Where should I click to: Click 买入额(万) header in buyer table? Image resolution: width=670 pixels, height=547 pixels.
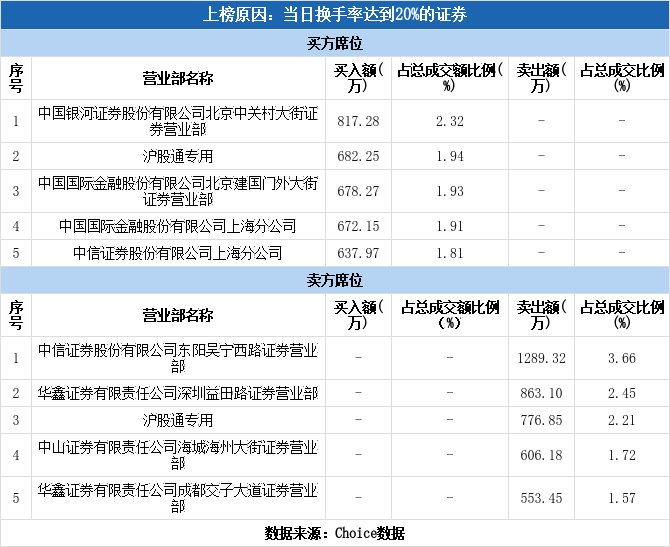tap(358, 78)
